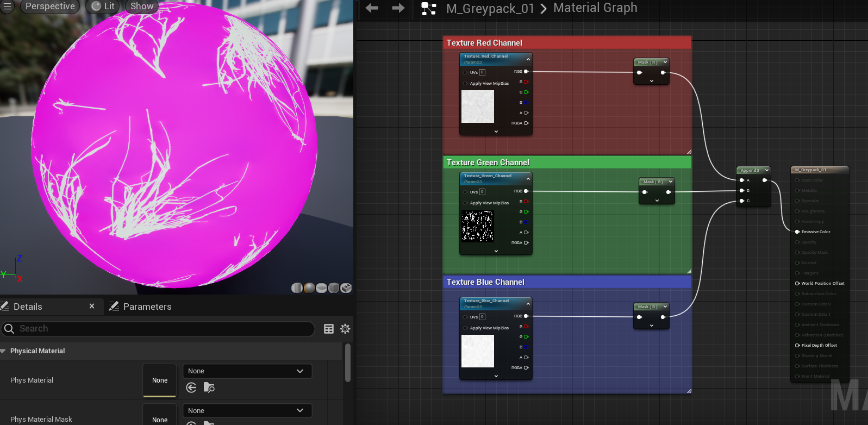Switch preview mesh to cube shape
The width and height of the screenshot is (868, 425).
pos(334,288)
